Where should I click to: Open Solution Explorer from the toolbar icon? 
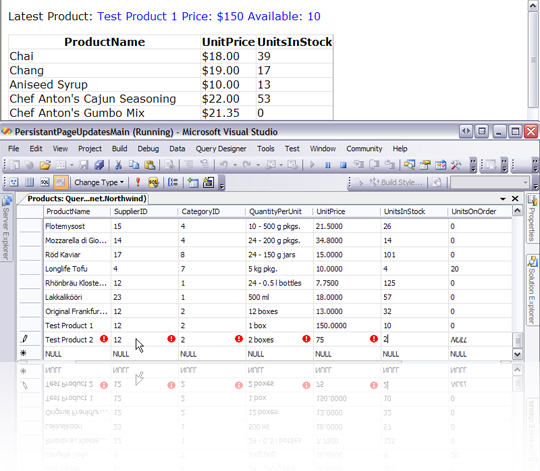pyautogui.click(x=409, y=165)
